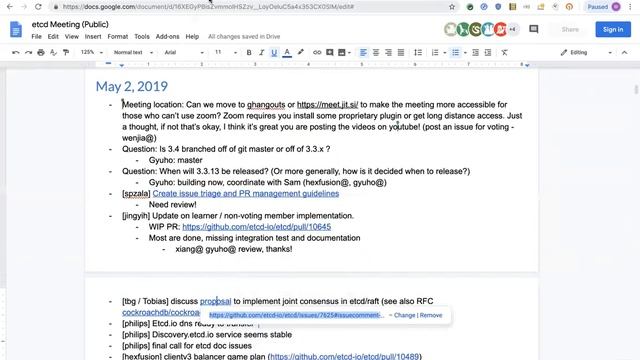Open the Format menu
This screenshot has width=640, height=360.
click(x=118, y=36)
